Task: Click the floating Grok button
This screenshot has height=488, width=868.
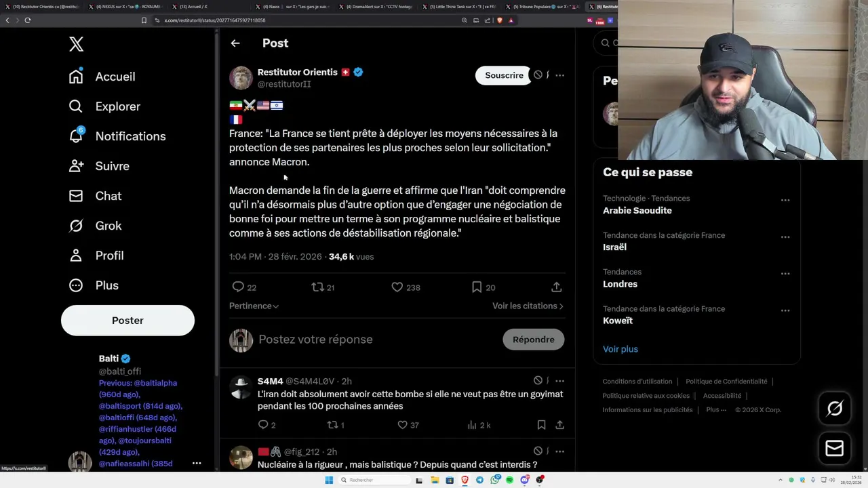Action: coord(835,409)
